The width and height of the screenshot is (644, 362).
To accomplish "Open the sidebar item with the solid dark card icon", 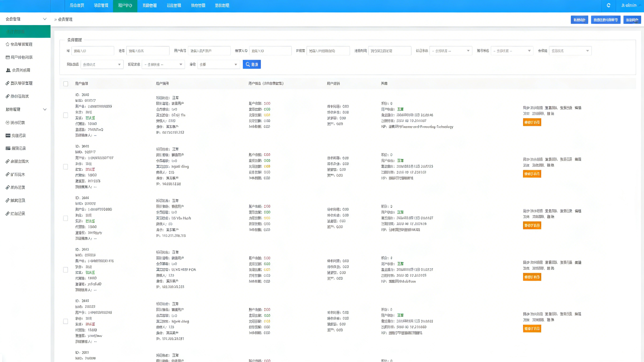I will click(x=16, y=136).
